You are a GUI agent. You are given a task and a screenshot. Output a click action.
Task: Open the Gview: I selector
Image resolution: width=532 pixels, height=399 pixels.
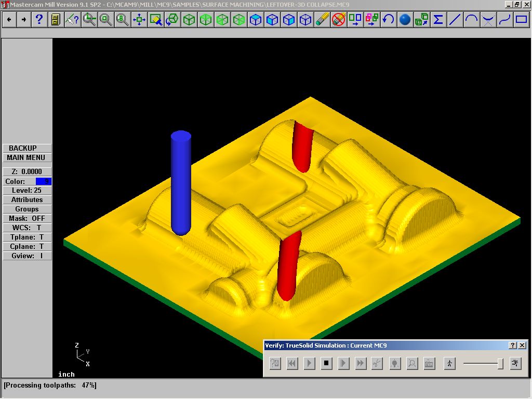coord(27,256)
